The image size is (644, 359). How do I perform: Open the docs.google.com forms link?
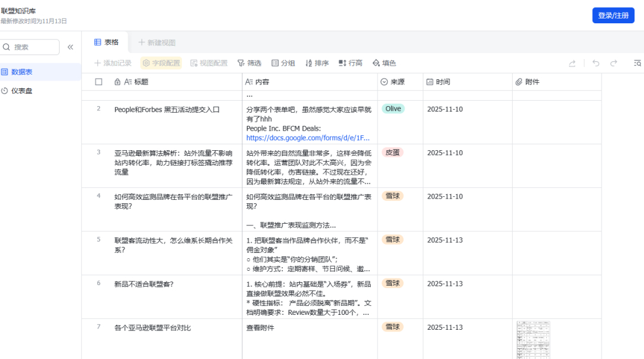click(x=308, y=138)
